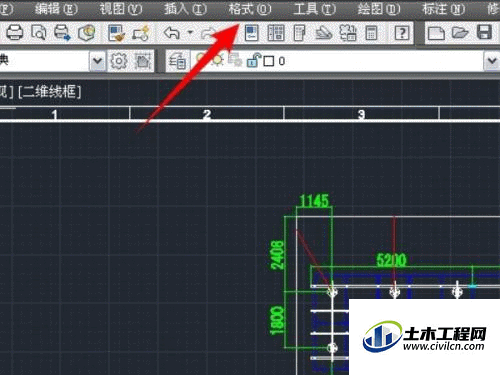Click the column label 1 in frame
This screenshot has height=375, width=500.
pos(55,115)
